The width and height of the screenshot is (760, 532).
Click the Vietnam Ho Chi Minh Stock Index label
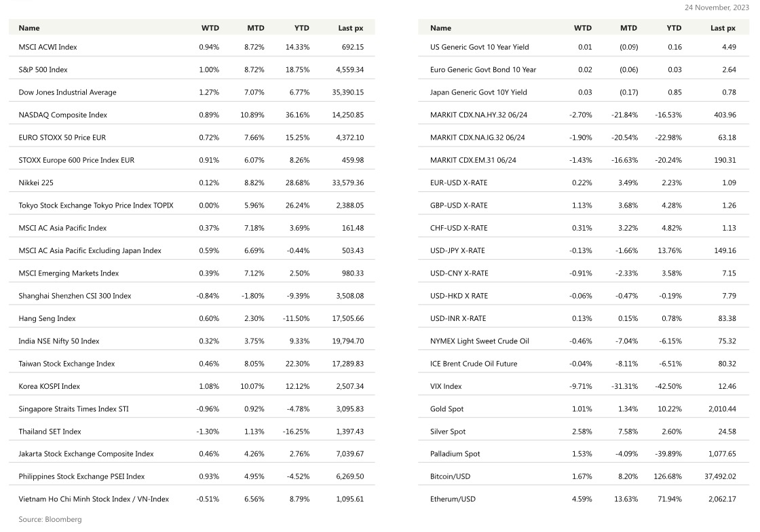click(x=94, y=499)
